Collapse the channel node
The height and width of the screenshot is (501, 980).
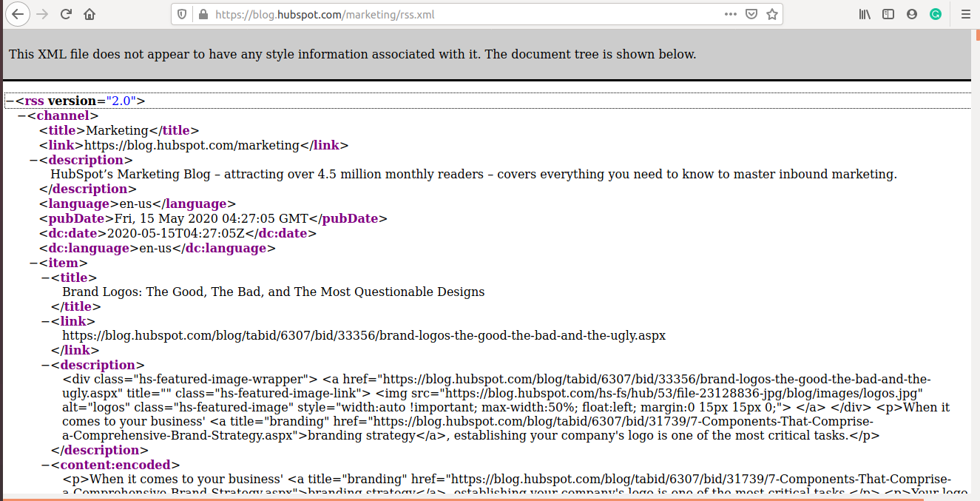(21, 115)
